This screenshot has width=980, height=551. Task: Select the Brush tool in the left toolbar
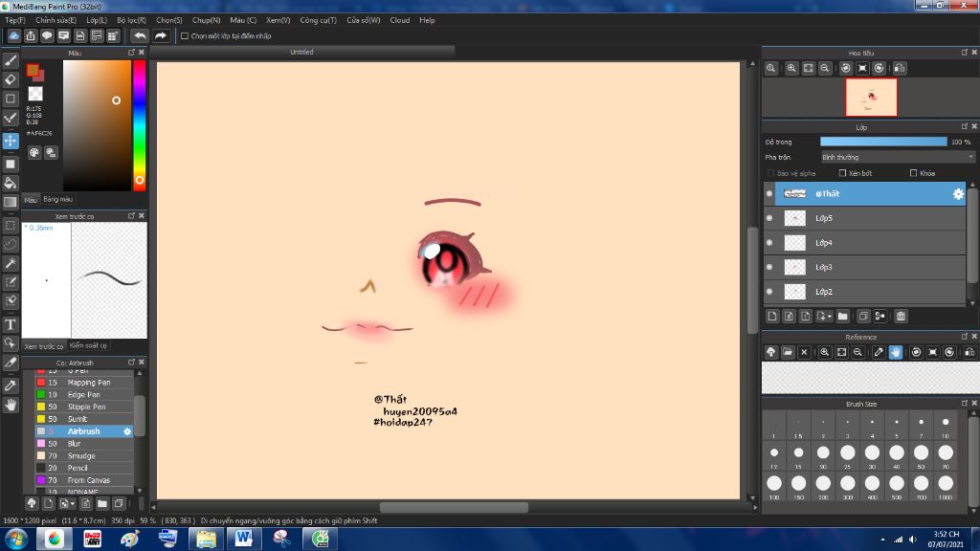point(11,60)
